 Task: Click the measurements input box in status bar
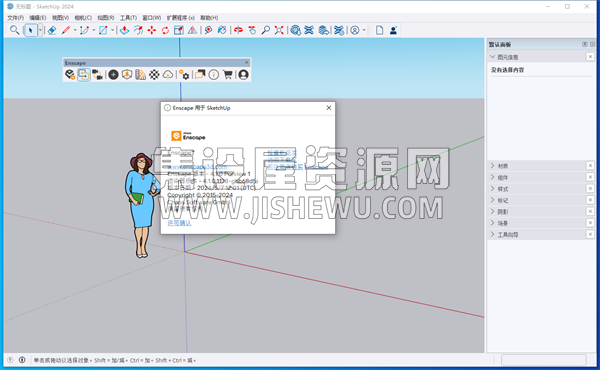[543, 360]
